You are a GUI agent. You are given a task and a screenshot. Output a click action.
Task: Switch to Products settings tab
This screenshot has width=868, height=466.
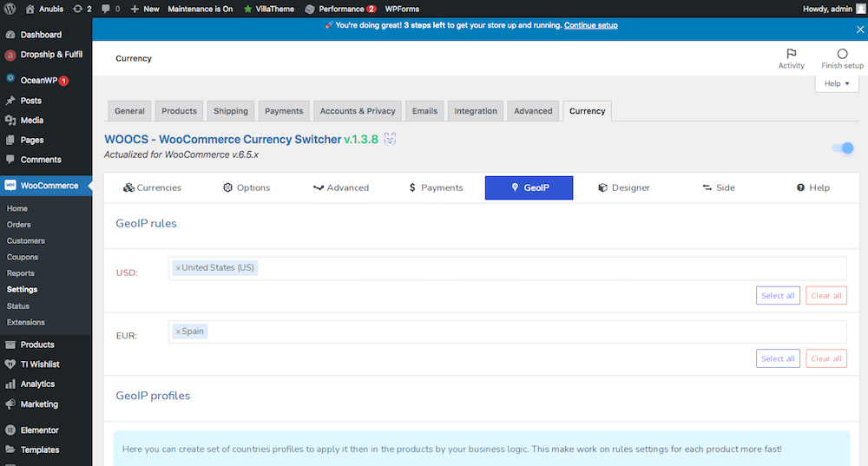[180, 111]
